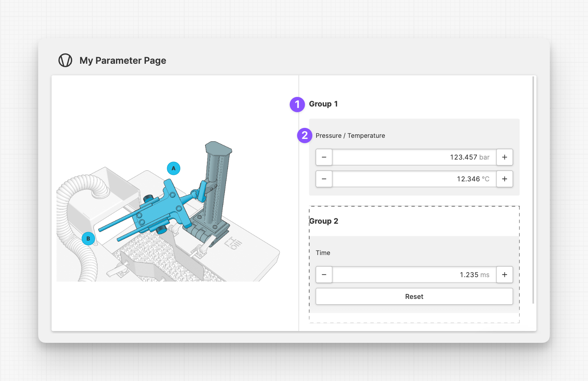
Task: Click the Reset button
Action: (x=414, y=297)
